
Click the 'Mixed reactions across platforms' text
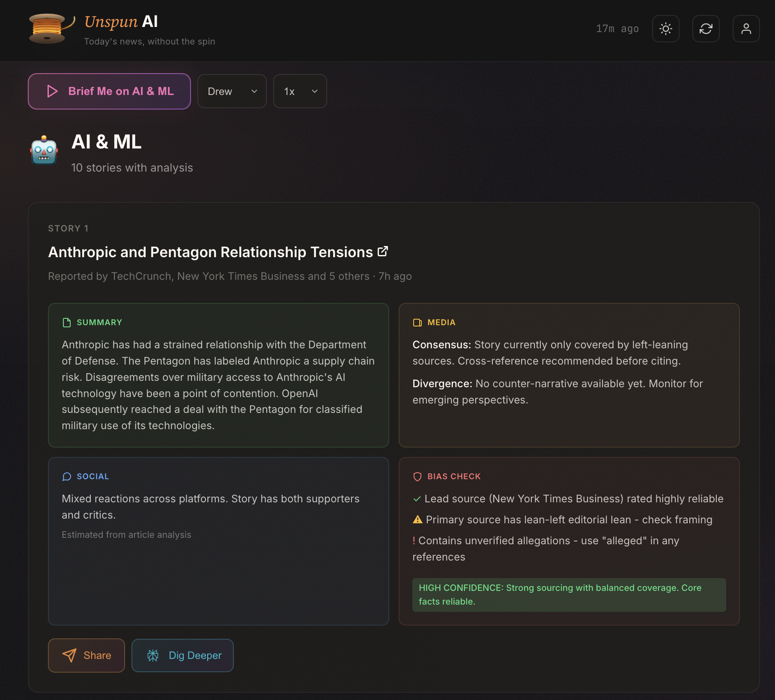tap(211, 507)
